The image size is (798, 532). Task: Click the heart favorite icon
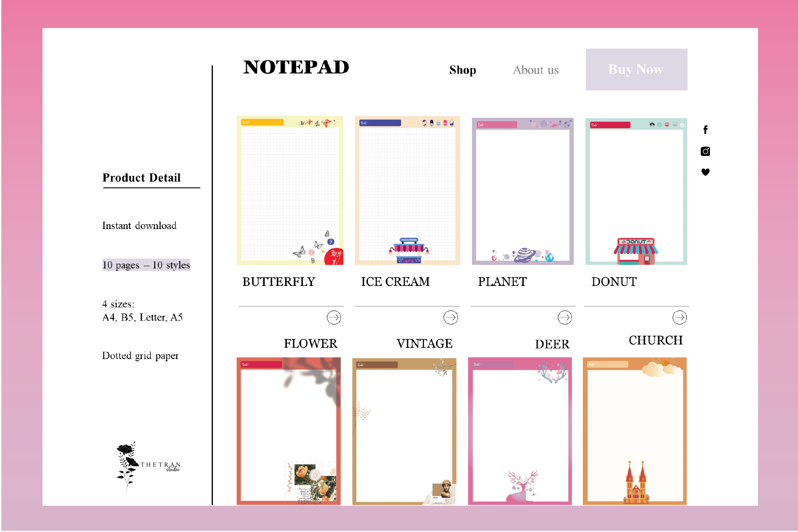[x=705, y=172]
